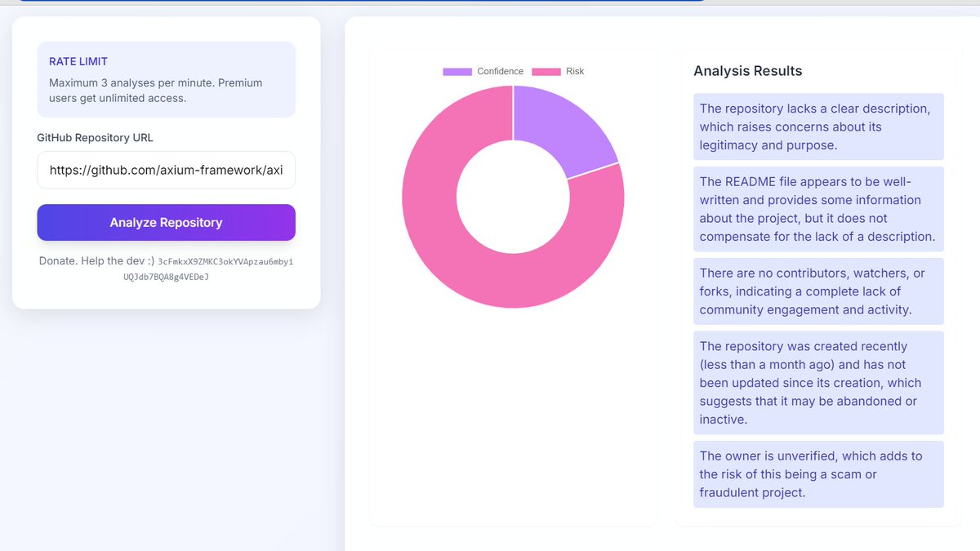Viewport: 980px width, 551px height.
Task: Toggle the Confidence legend swatch
Action: coord(457,71)
